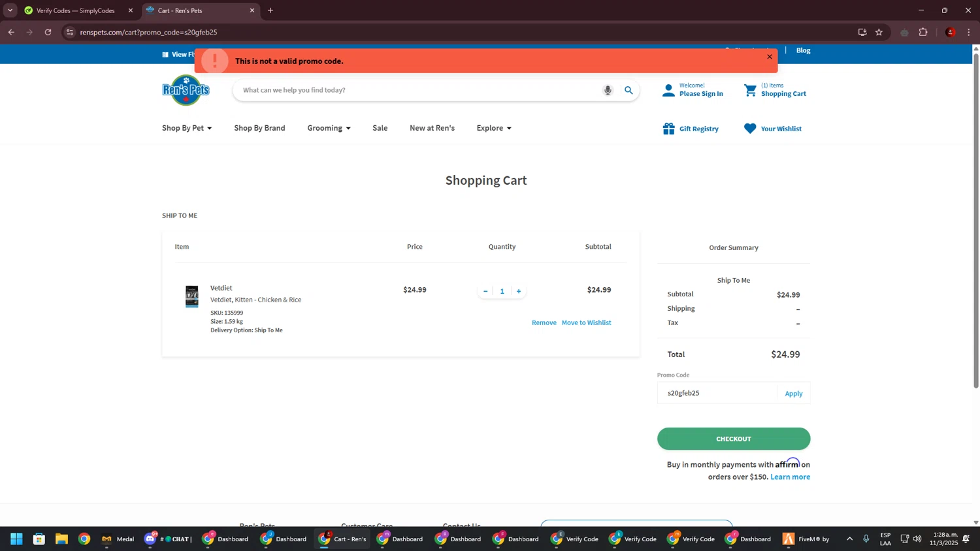Reload the page with browser refresh icon
Screen dimensions: 980x551
(48, 32)
